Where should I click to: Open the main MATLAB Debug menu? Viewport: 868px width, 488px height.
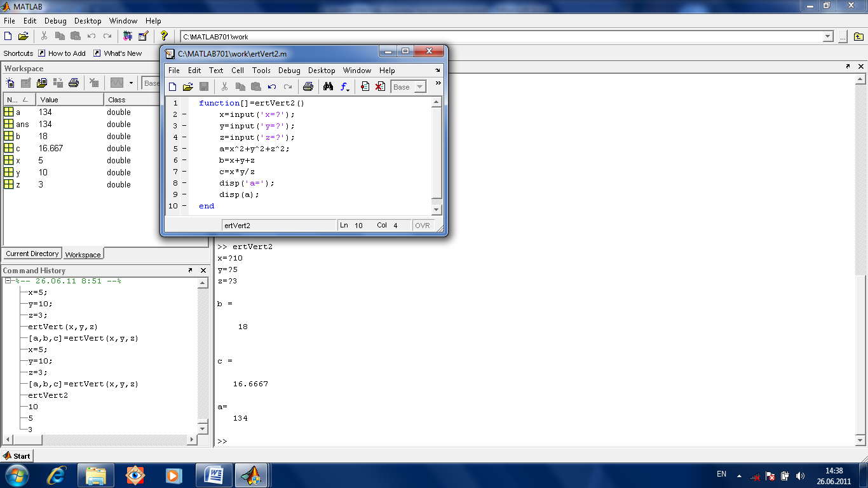click(x=55, y=21)
